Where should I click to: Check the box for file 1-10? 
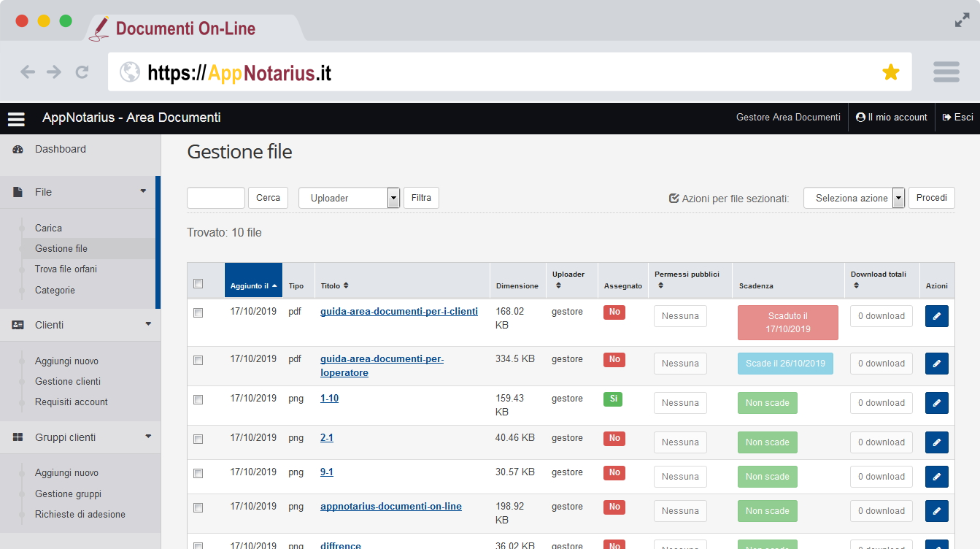(x=198, y=399)
